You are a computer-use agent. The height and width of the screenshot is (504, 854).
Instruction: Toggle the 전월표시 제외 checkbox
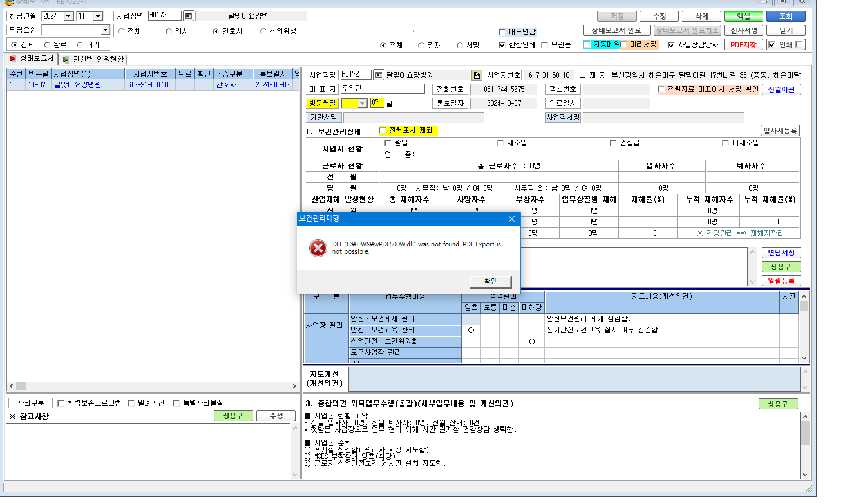pos(382,130)
